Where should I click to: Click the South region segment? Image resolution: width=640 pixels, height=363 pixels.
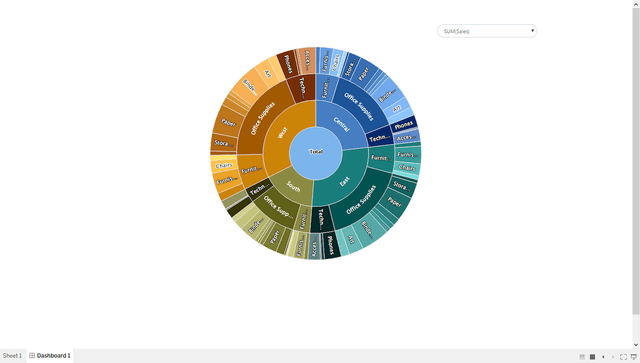click(293, 186)
